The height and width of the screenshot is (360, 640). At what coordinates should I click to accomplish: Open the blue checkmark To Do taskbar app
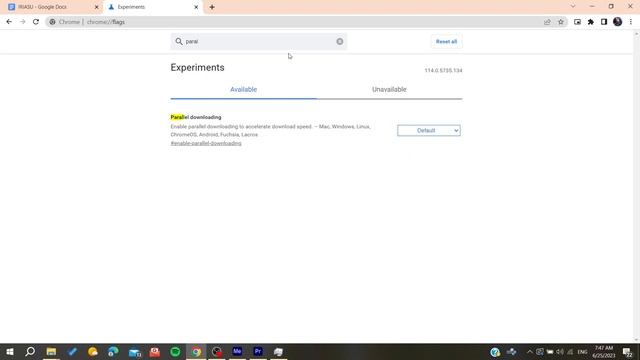point(72,351)
